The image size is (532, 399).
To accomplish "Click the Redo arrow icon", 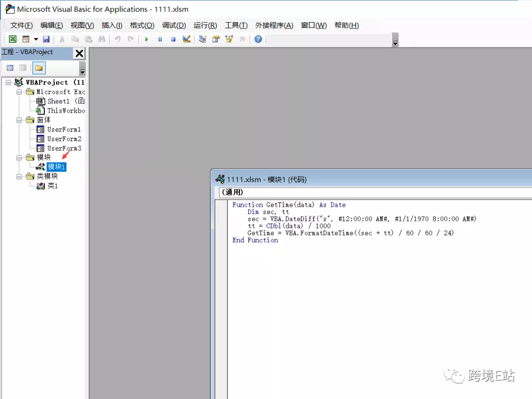I will click(x=131, y=39).
